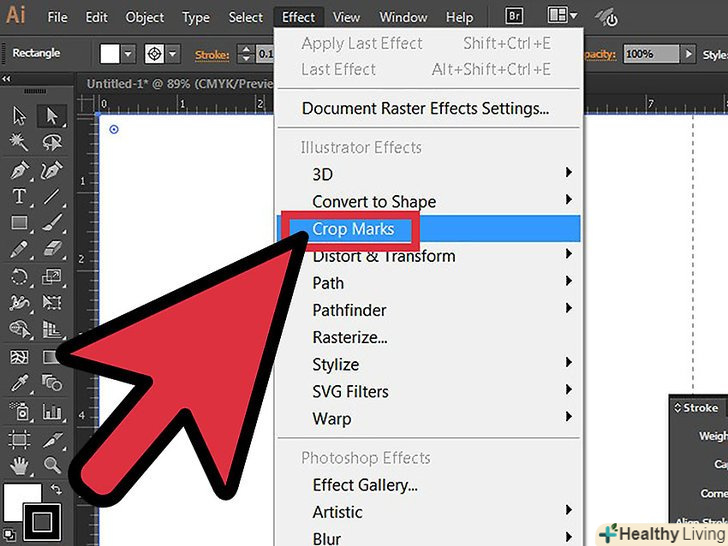Select the Lasso tool
The image size is (728, 546).
click(x=52, y=142)
